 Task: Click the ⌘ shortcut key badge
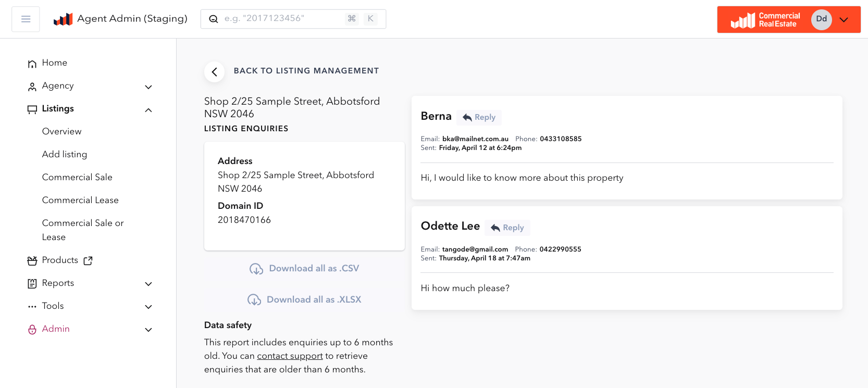pos(352,19)
